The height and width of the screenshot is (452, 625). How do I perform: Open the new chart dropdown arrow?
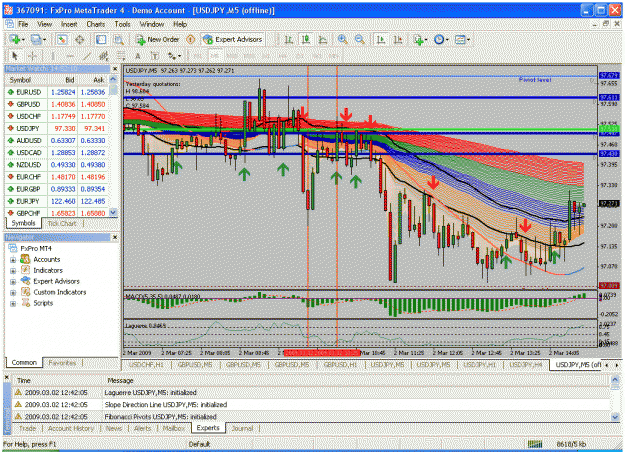23,40
